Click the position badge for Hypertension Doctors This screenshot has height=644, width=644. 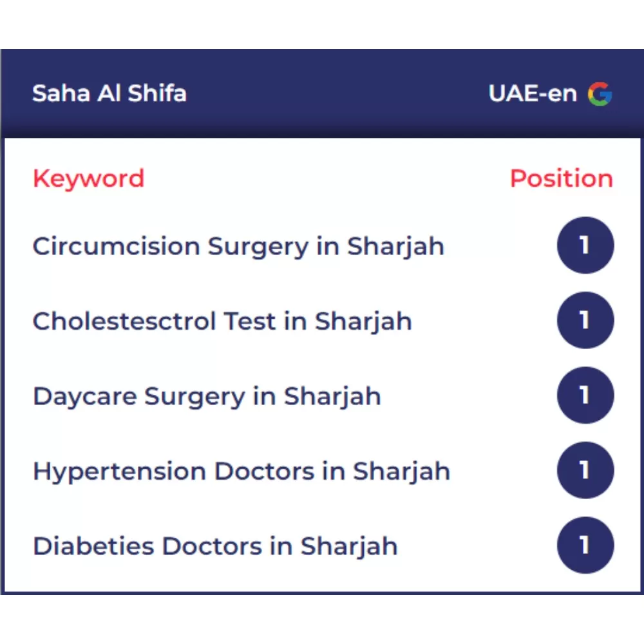pos(585,471)
